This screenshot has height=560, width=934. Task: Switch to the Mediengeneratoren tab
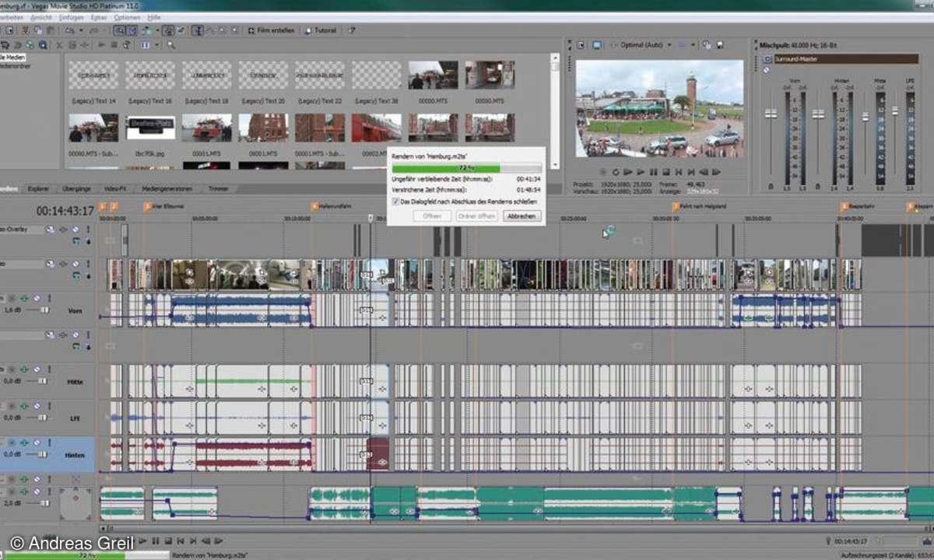click(168, 188)
